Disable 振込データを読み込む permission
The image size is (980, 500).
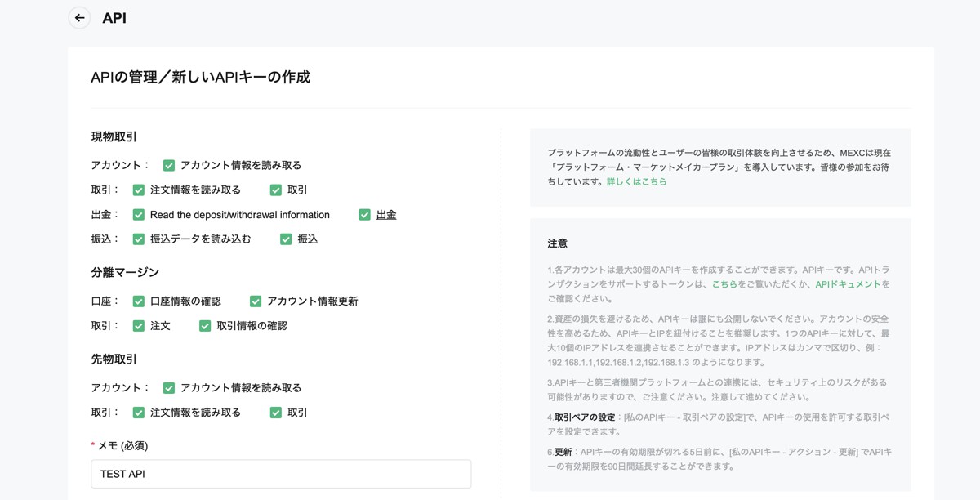click(x=139, y=239)
